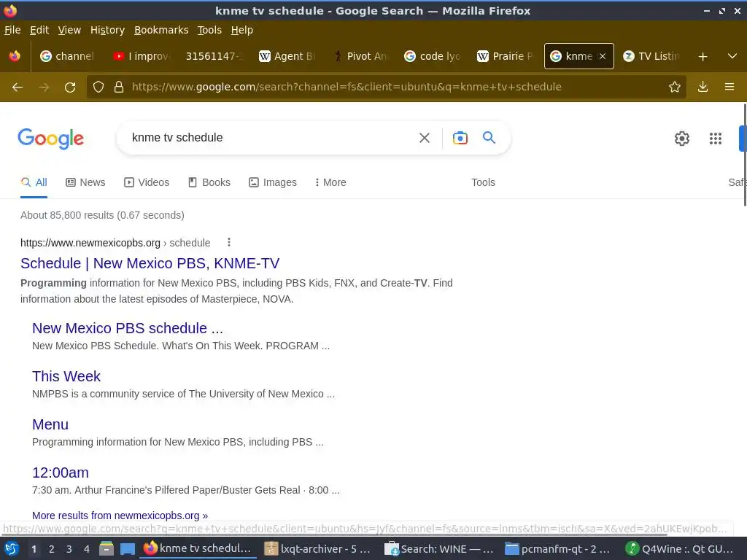
Task: Open the History menu
Action: tap(107, 30)
